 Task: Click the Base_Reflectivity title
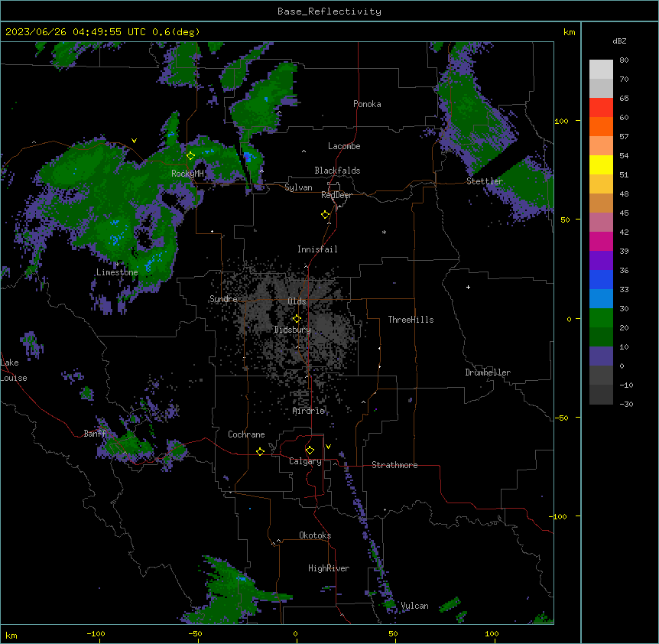point(329,11)
